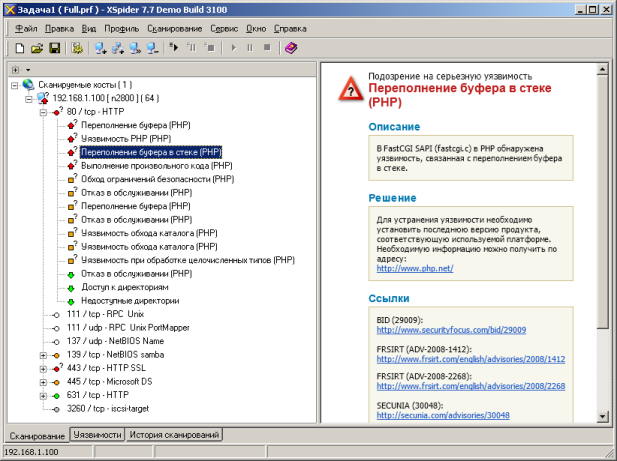The width and height of the screenshot is (617, 461).
Task: Open the Сервис menu
Action: pyautogui.click(x=224, y=29)
